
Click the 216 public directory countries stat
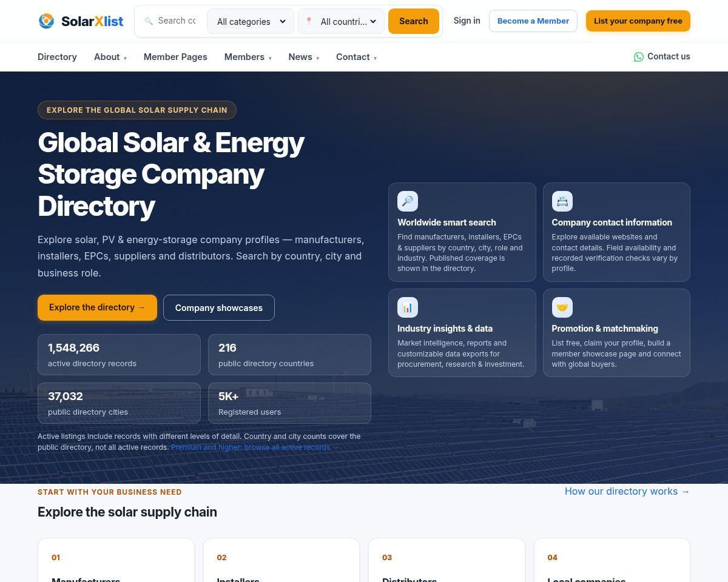[x=289, y=355]
